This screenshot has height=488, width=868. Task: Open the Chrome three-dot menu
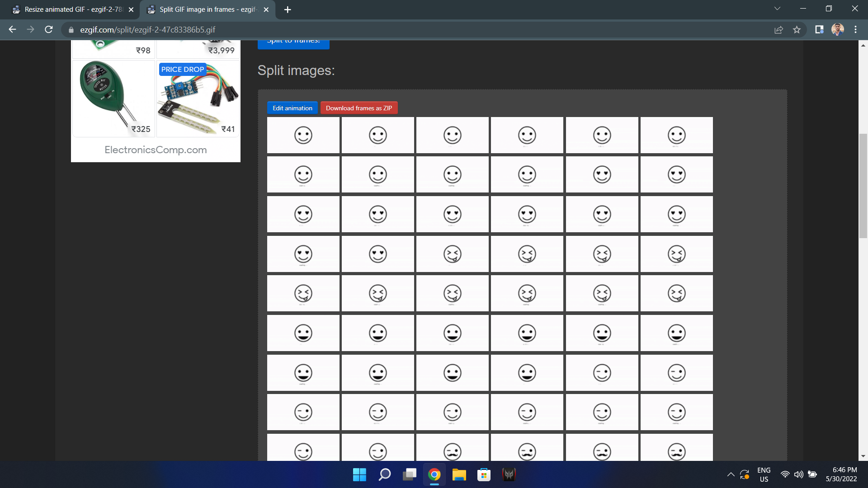pyautogui.click(x=855, y=30)
